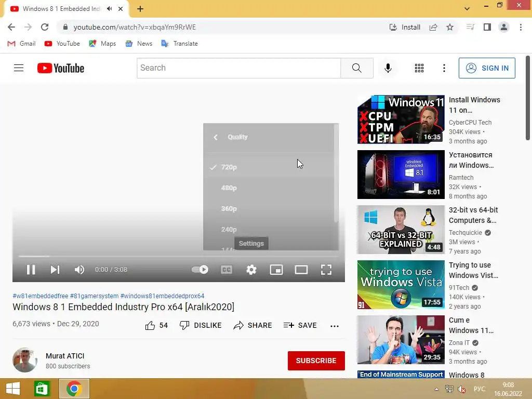Pause the video playback

click(x=31, y=270)
